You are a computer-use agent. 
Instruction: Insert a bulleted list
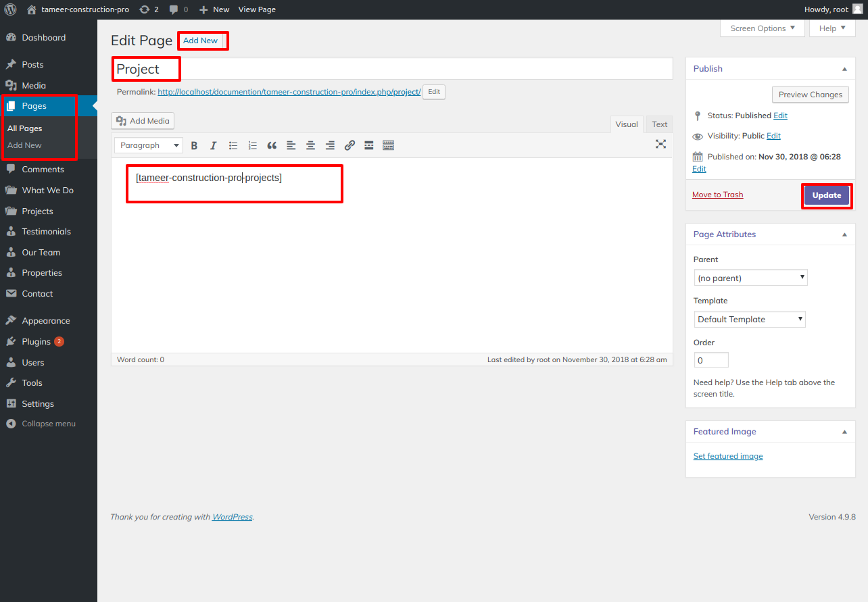(x=233, y=145)
